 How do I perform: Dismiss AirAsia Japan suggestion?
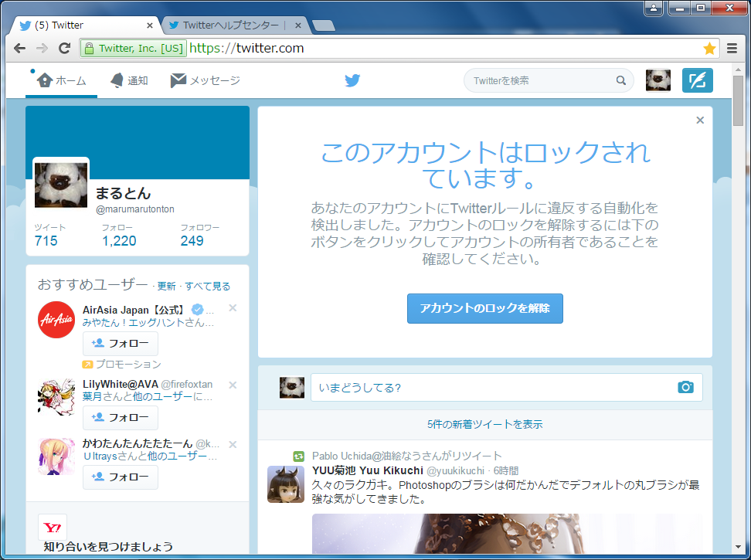click(x=233, y=307)
